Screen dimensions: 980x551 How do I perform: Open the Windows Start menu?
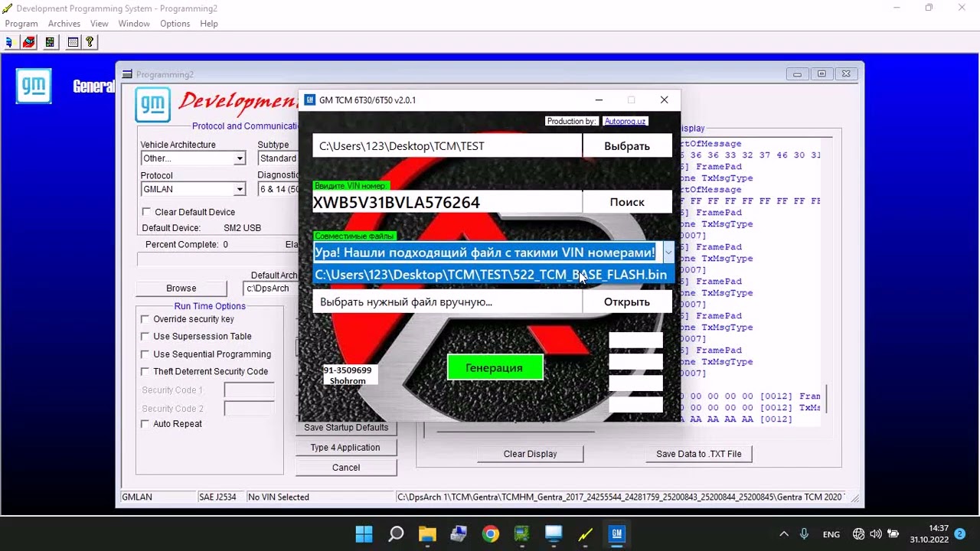pyautogui.click(x=364, y=534)
